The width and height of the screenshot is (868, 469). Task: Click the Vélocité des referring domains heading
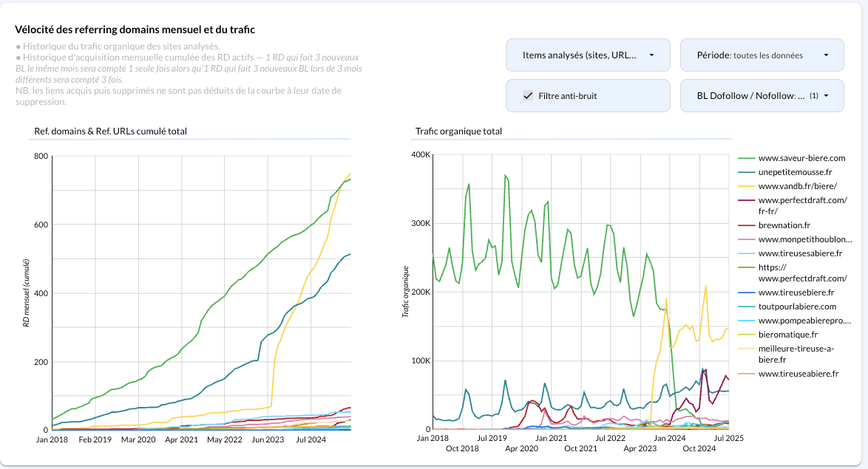click(135, 30)
